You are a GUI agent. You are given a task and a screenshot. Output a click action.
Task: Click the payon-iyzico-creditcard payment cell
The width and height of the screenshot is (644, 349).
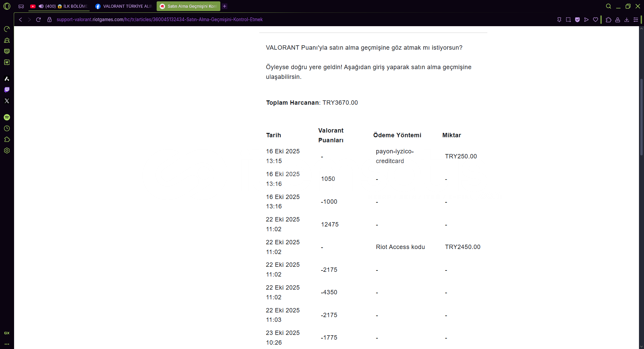pyautogui.click(x=395, y=156)
